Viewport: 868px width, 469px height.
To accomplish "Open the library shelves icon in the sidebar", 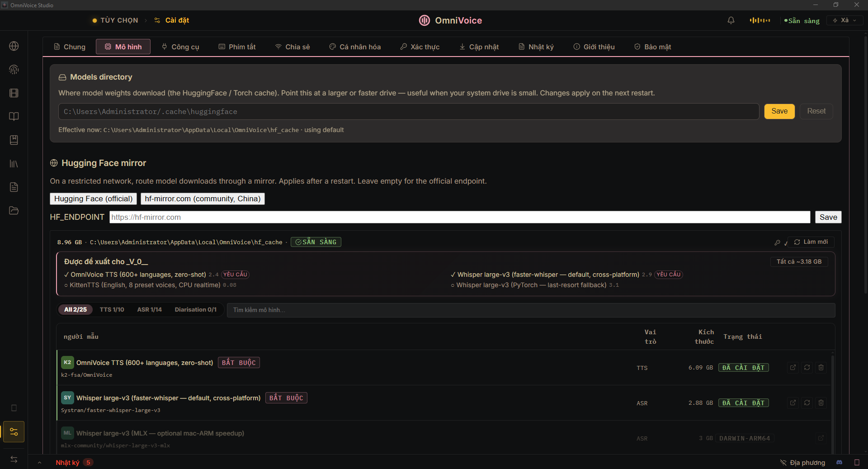I will coord(14,164).
